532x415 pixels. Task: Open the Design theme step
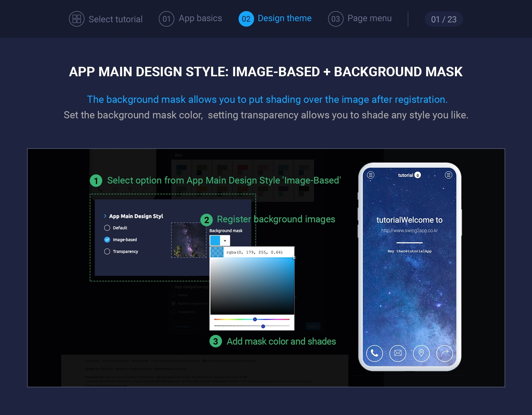click(284, 18)
